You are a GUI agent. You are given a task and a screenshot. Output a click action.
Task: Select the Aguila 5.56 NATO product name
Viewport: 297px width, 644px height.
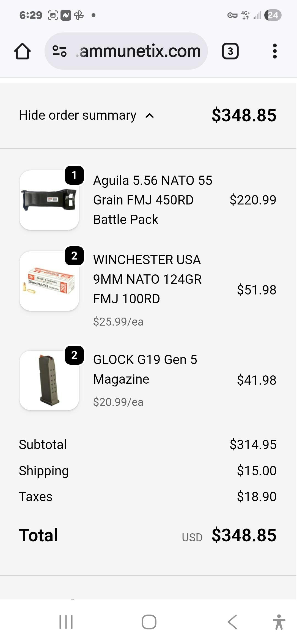(153, 200)
